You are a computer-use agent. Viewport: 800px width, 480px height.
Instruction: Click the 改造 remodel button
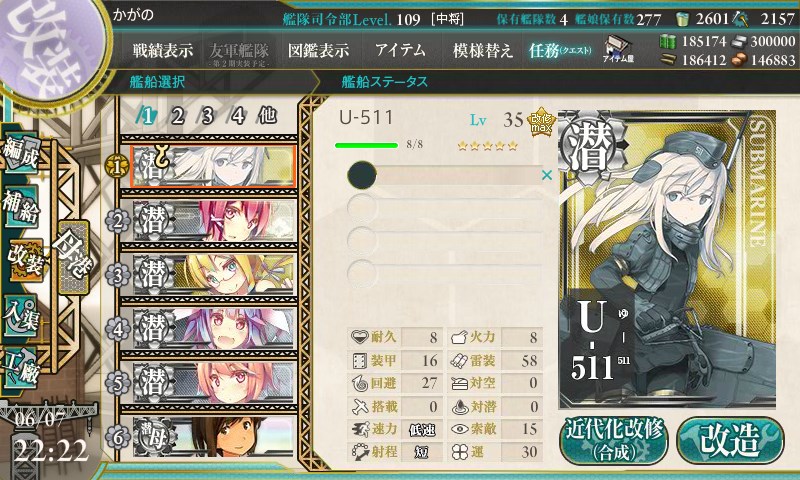click(x=730, y=440)
